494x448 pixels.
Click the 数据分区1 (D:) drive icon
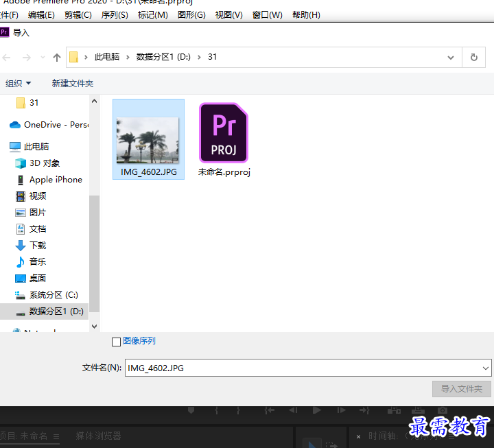(x=21, y=313)
